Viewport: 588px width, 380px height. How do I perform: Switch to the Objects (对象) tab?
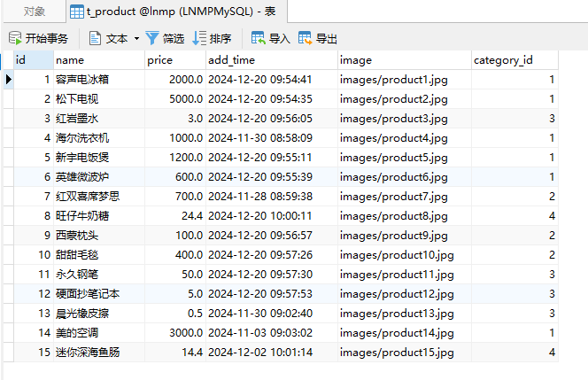tap(35, 12)
